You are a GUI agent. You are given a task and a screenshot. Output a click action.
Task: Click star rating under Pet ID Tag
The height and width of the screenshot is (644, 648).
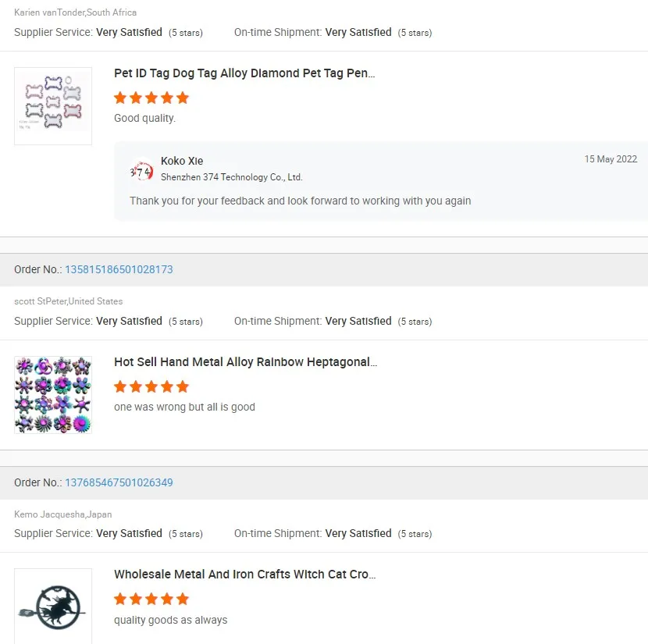(x=151, y=98)
